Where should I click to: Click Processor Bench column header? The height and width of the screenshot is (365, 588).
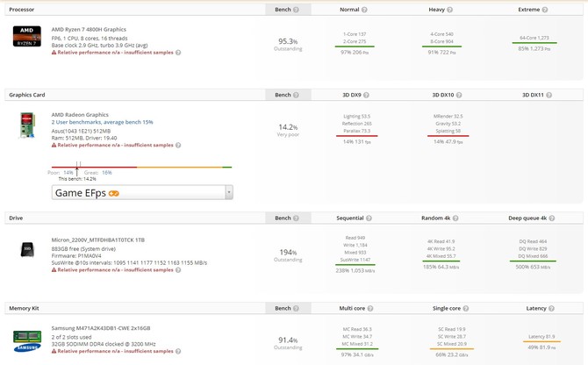click(288, 10)
